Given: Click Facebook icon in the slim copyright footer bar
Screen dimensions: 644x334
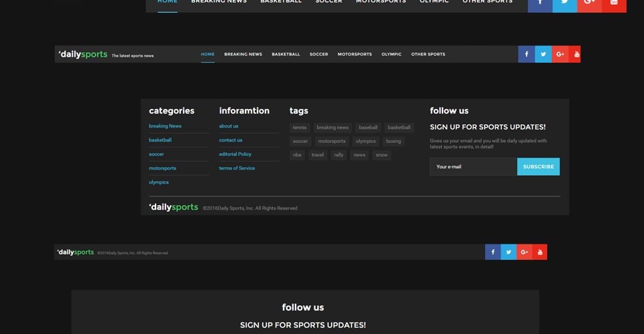Looking at the screenshot, I should 493,252.
